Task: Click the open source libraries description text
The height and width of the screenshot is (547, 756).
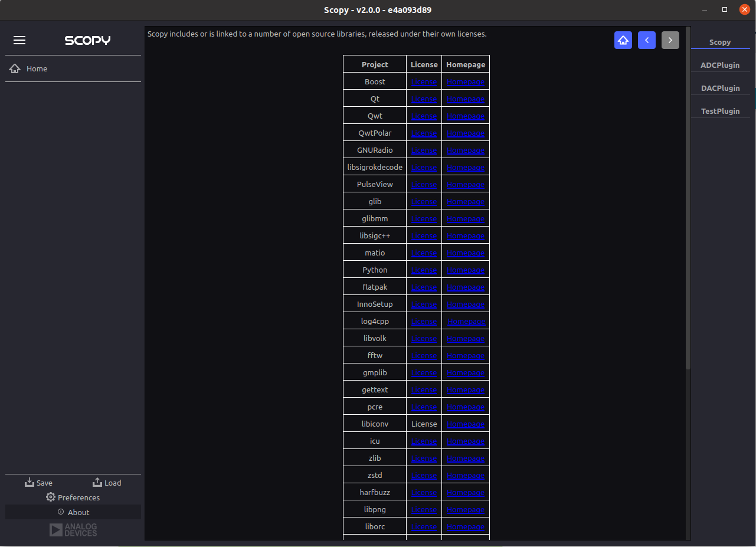Action: coord(317,34)
